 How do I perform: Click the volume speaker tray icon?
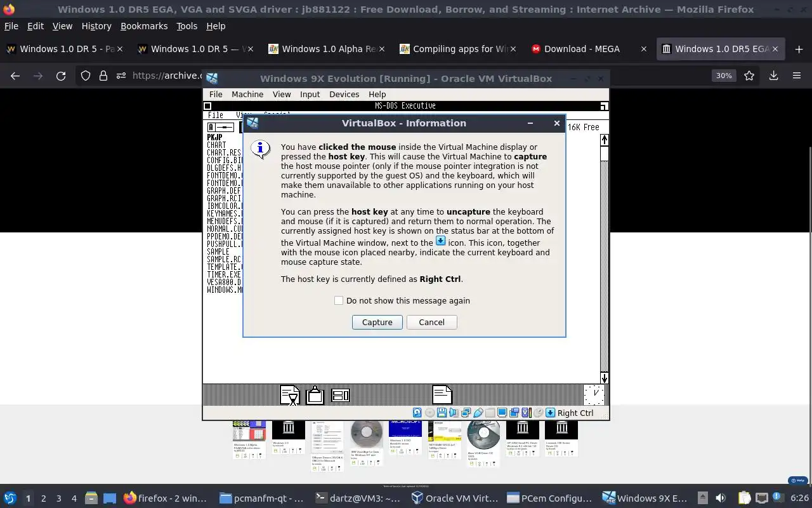[720, 498]
